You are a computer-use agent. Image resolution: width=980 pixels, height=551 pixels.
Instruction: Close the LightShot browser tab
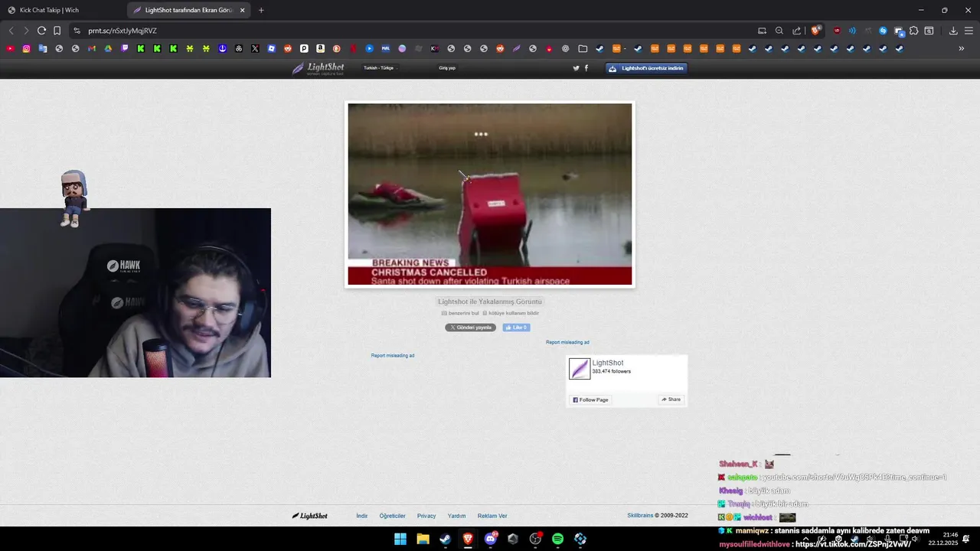(243, 10)
